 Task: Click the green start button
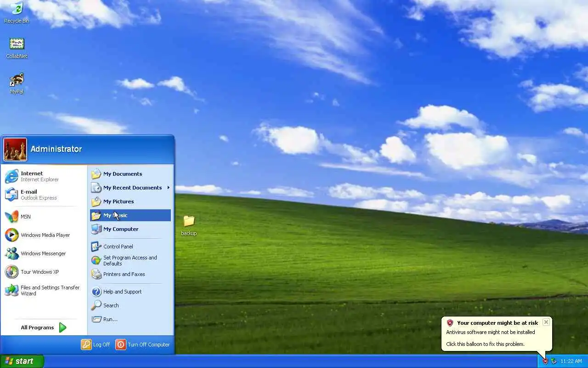[x=22, y=361]
